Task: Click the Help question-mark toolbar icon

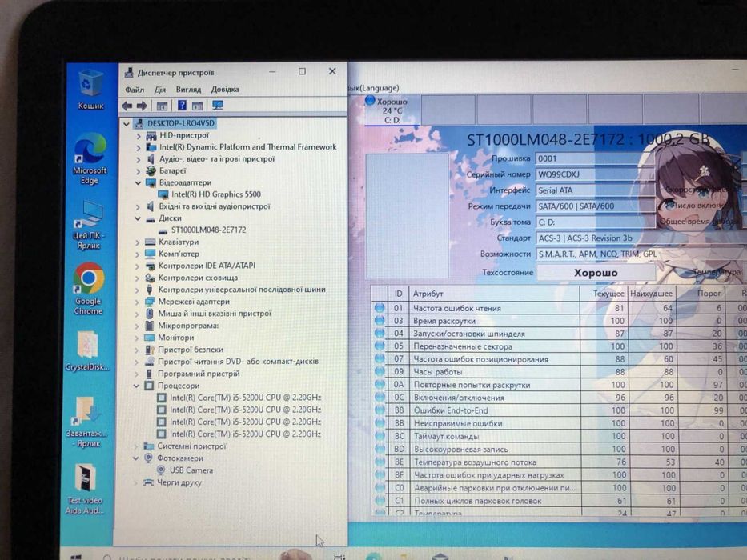Action: (x=182, y=106)
